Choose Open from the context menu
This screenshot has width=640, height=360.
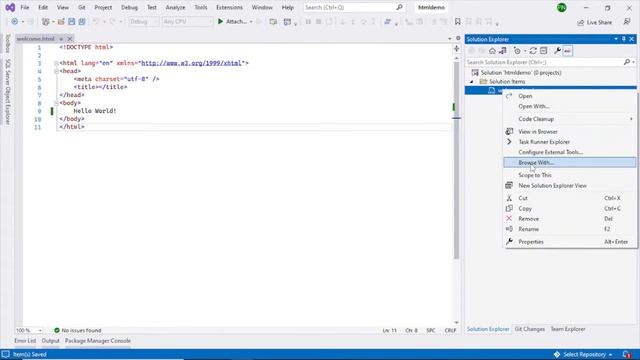pos(570,96)
